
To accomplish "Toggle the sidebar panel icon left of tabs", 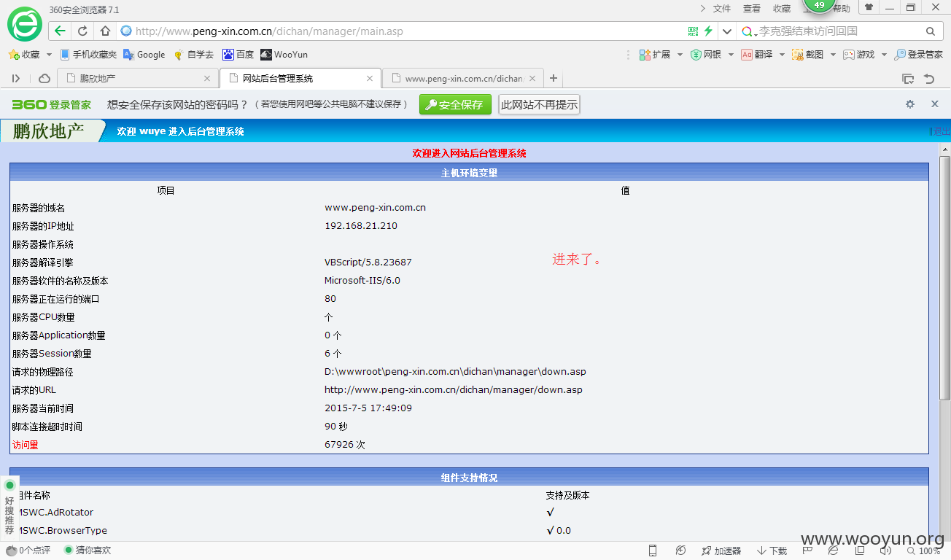I will click(16, 79).
